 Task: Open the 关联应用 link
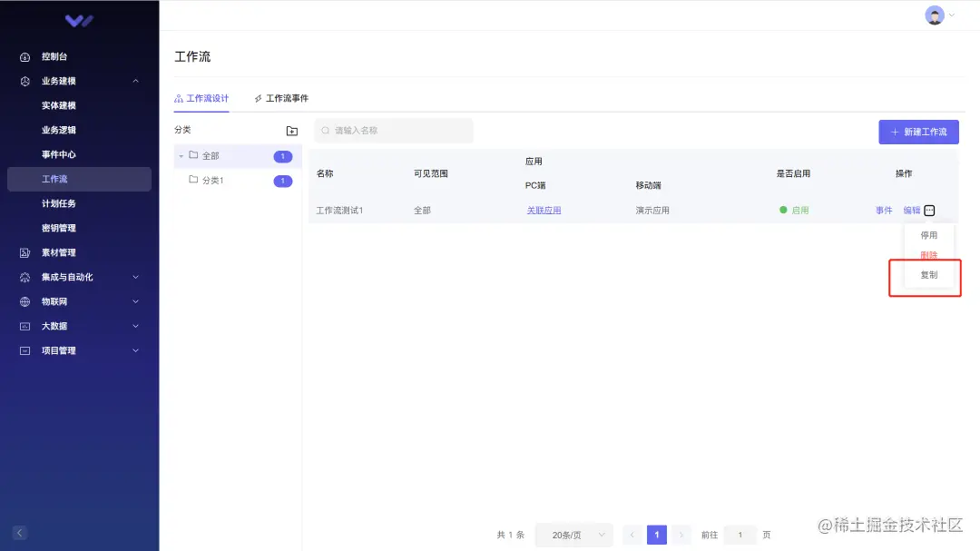coord(544,211)
